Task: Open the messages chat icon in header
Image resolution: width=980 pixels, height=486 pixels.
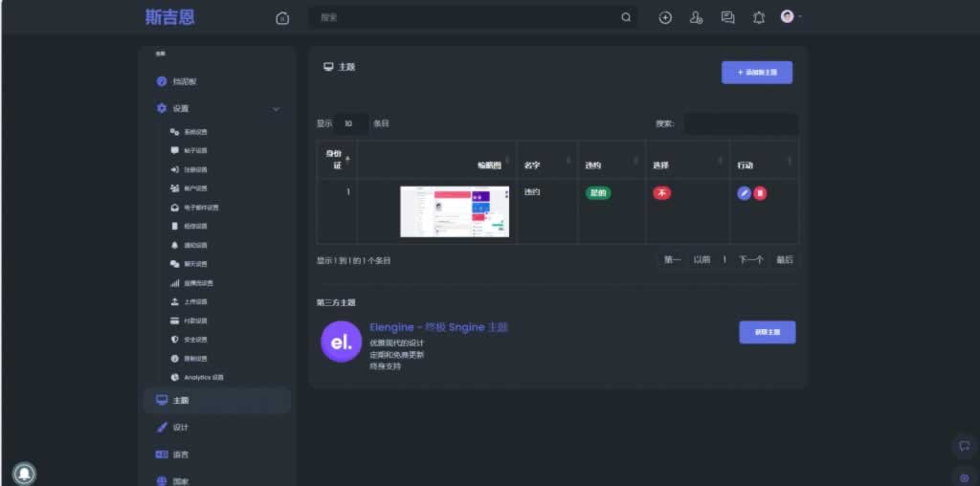Action: point(727,17)
